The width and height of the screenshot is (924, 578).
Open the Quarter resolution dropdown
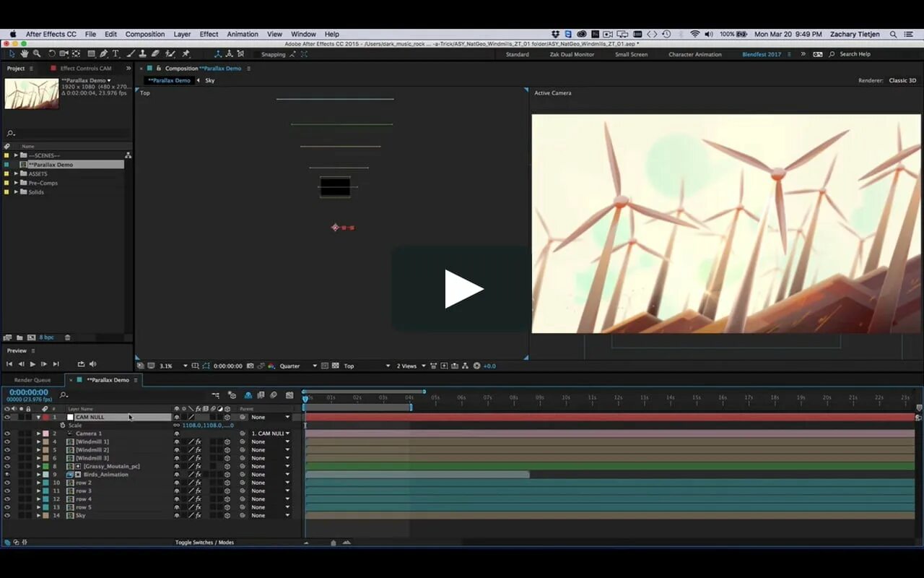pos(298,366)
